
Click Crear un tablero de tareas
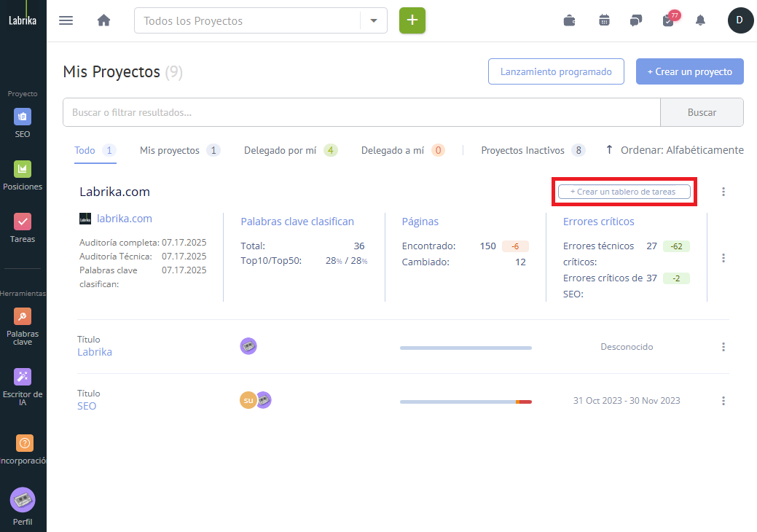tap(624, 192)
